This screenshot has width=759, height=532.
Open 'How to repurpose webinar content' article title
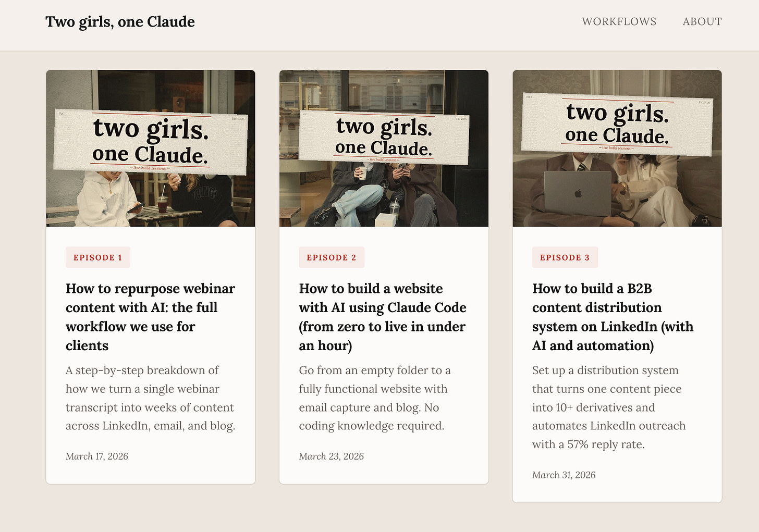coord(151,317)
